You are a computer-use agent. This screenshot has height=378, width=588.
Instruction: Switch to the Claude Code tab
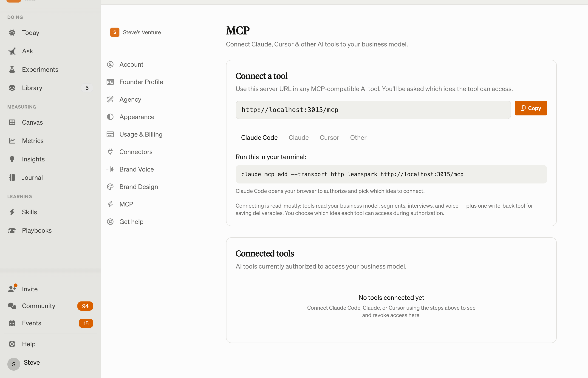tap(259, 137)
